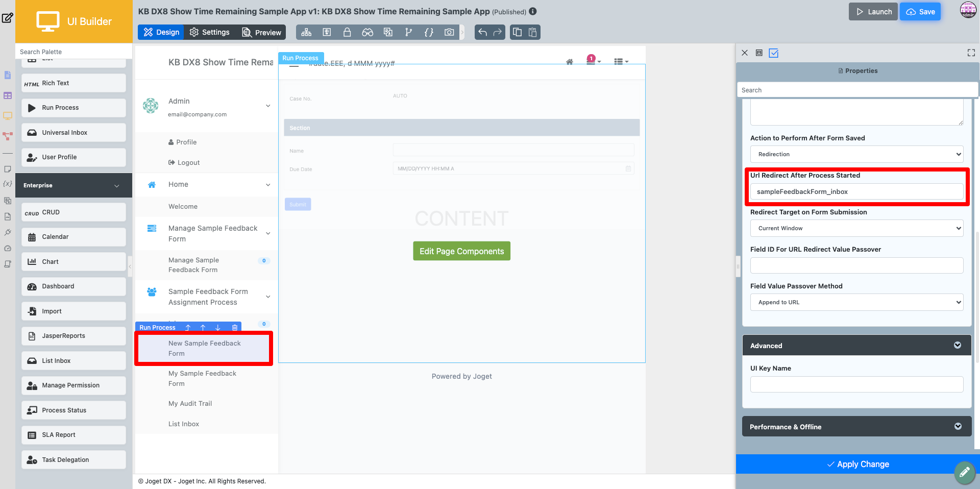Open the curly braces JSON definition icon

429,32
